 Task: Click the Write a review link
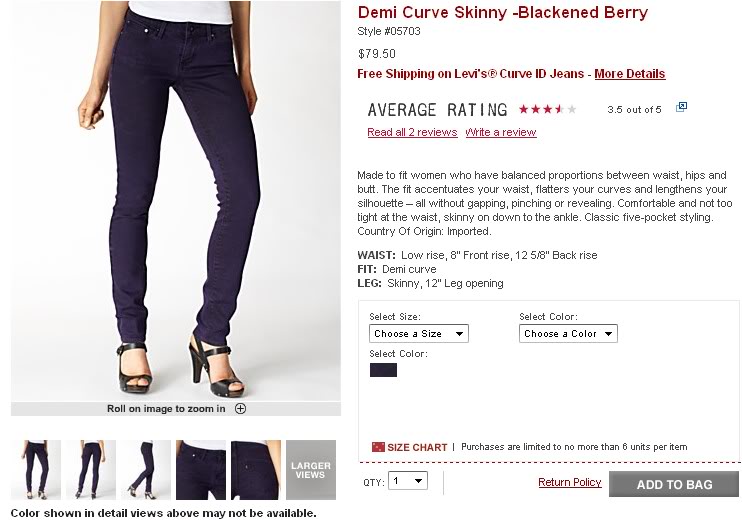(x=501, y=132)
